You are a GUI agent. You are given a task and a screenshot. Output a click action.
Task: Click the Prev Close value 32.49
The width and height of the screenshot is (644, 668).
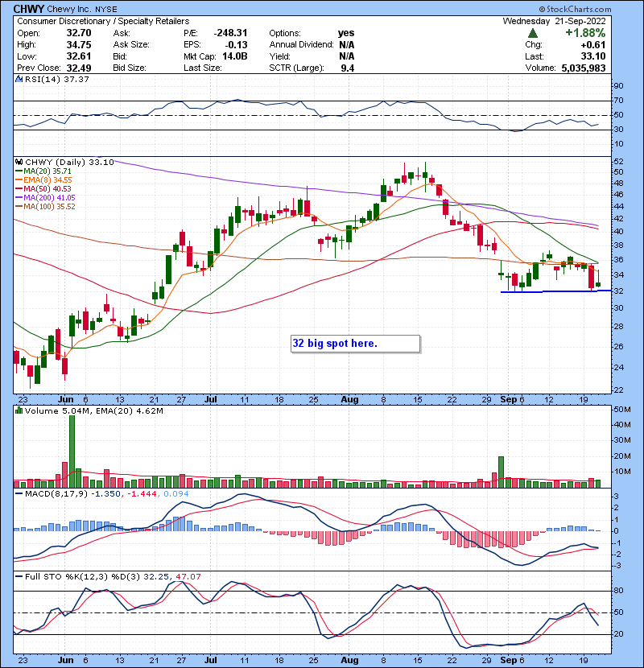79,68
